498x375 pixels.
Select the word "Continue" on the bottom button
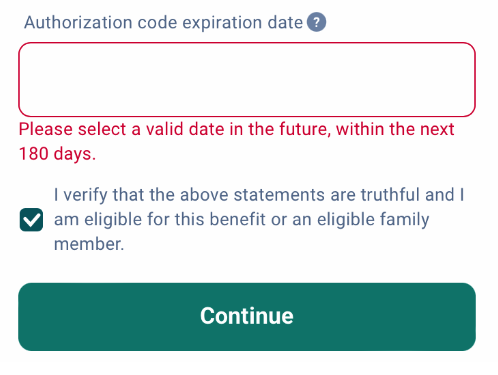(x=247, y=316)
